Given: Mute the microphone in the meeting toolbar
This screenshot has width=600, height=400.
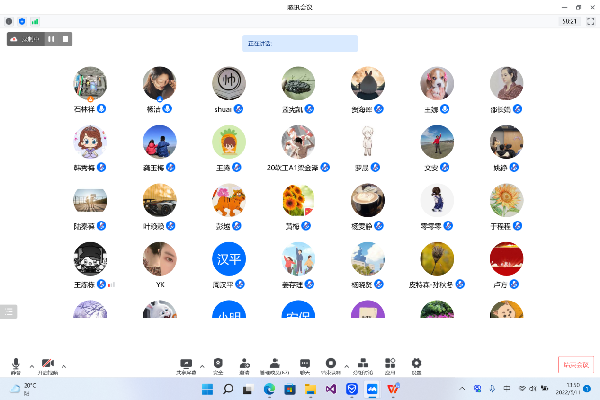Looking at the screenshot, I should tap(16, 364).
